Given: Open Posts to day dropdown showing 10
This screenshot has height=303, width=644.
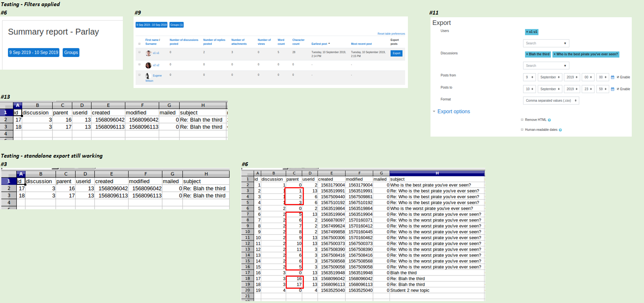Looking at the screenshot, I should point(530,89).
